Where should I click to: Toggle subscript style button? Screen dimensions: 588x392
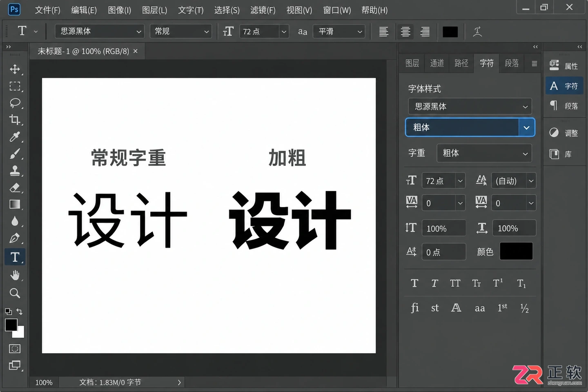click(521, 283)
